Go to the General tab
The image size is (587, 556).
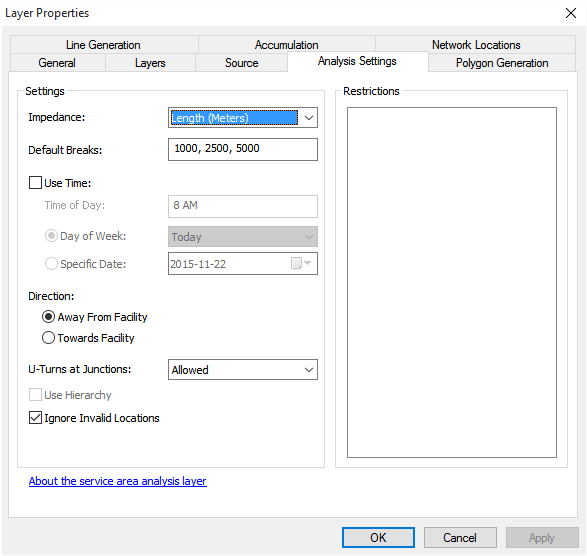pos(57,63)
